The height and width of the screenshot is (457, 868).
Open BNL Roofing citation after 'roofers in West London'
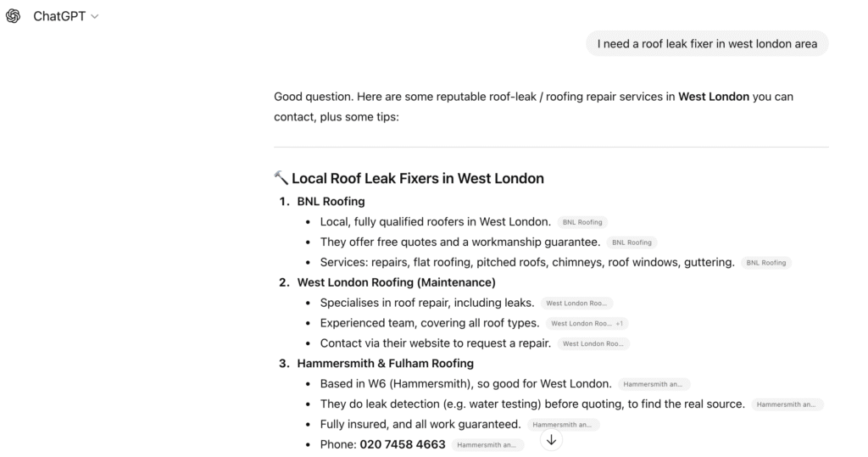coord(582,222)
